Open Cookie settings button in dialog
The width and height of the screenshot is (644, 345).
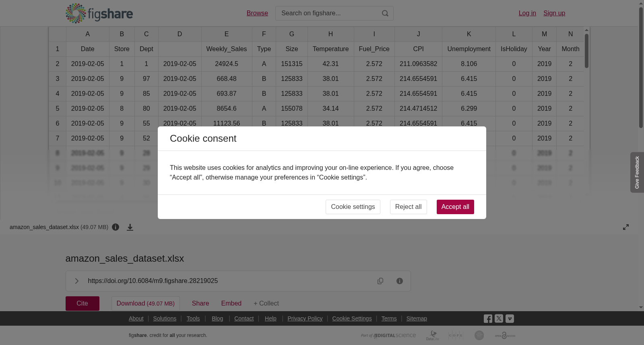click(x=353, y=207)
